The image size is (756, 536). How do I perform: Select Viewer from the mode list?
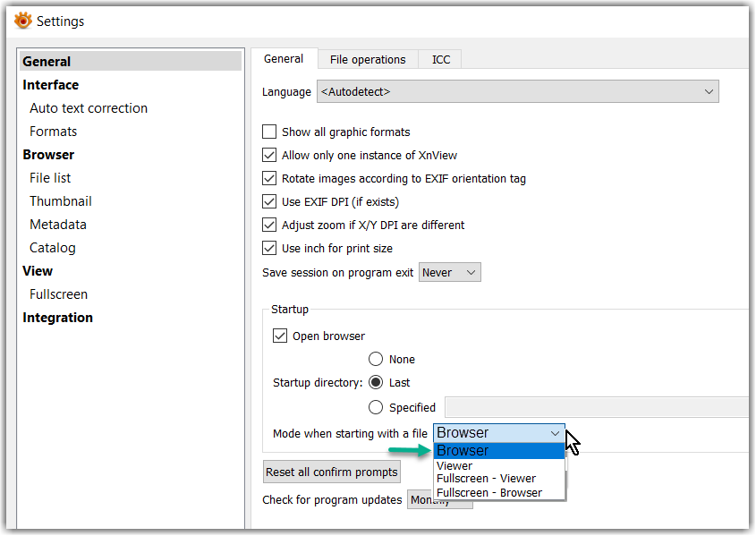454,466
